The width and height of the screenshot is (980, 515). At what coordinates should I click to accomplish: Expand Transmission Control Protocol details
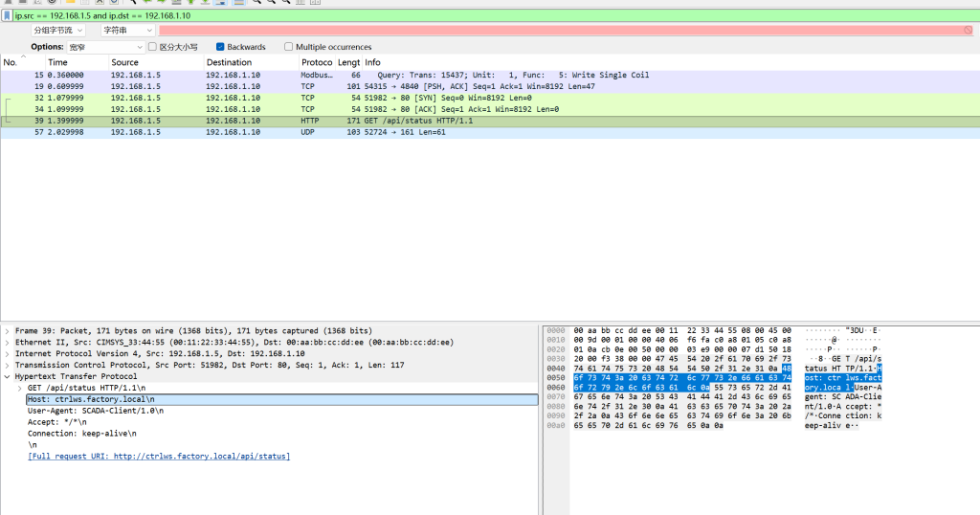8,365
